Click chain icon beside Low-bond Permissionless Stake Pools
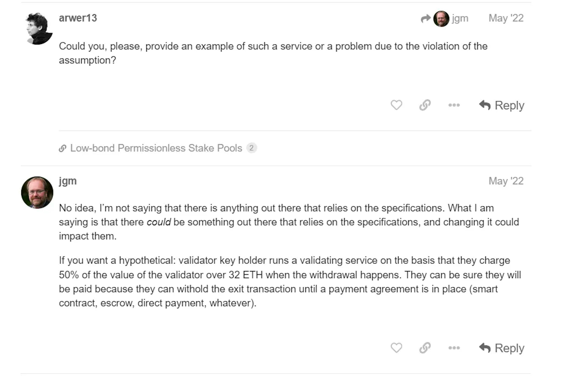 point(62,148)
